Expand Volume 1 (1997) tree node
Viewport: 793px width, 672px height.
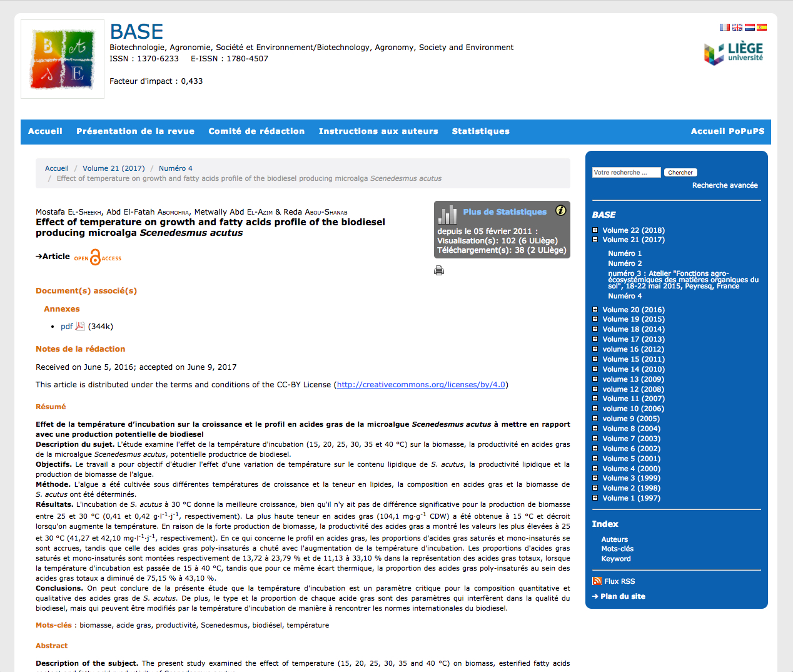(595, 498)
